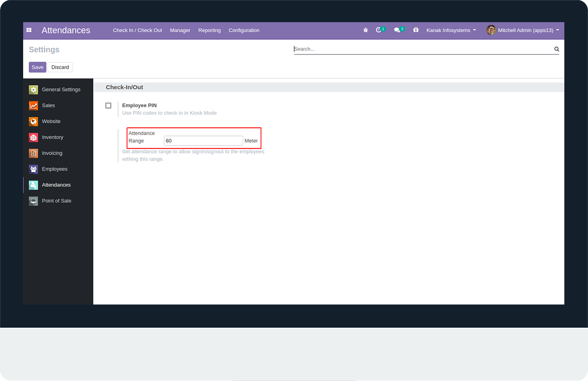Click the search magnifier icon
588x381 pixels.
click(x=556, y=49)
